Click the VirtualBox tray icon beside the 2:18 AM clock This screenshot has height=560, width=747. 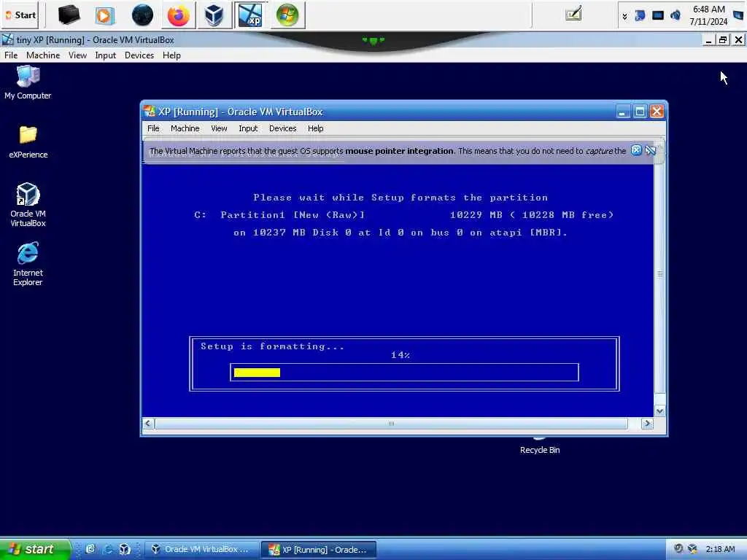point(693,548)
